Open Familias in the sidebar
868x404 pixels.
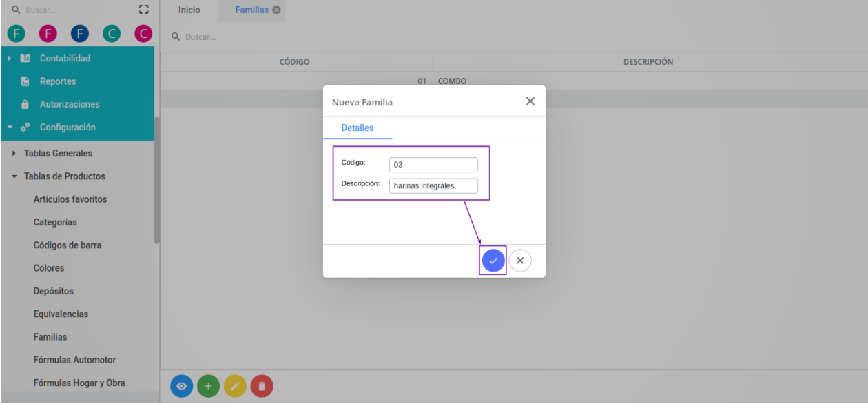(x=50, y=337)
